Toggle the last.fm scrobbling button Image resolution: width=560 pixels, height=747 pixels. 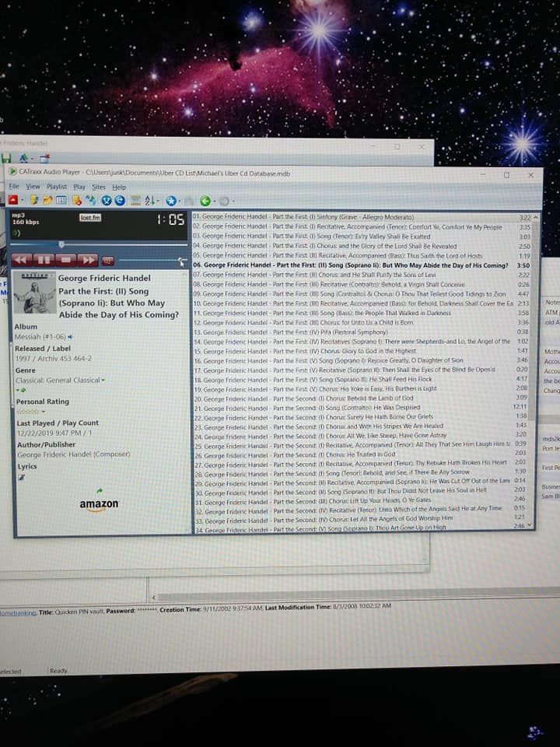(90, 217)
